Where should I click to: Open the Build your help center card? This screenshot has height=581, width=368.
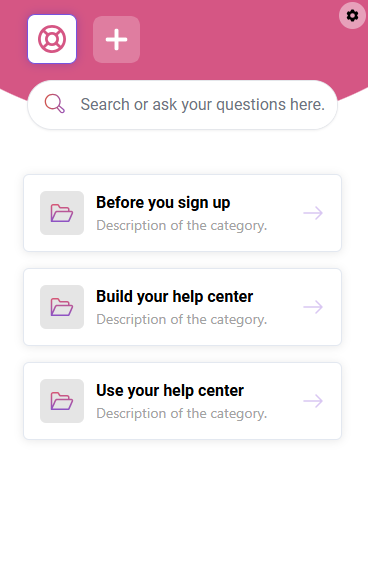pyautogui.click(x=182, y=307)
